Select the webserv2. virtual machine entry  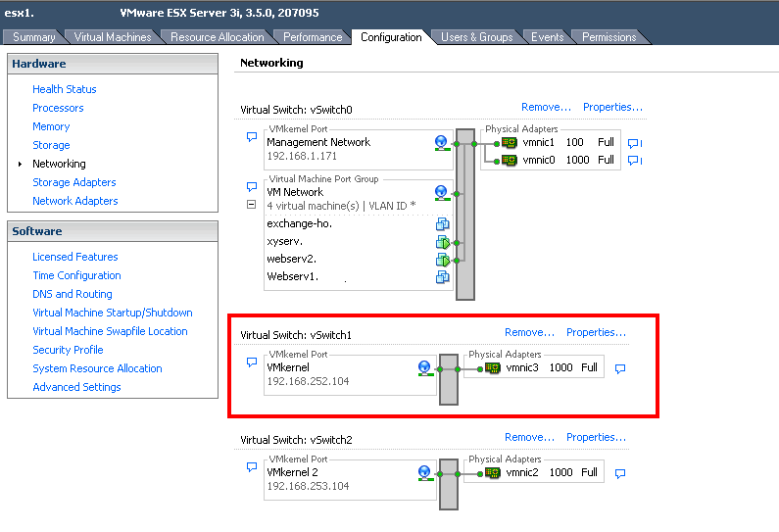coord(292,259)
